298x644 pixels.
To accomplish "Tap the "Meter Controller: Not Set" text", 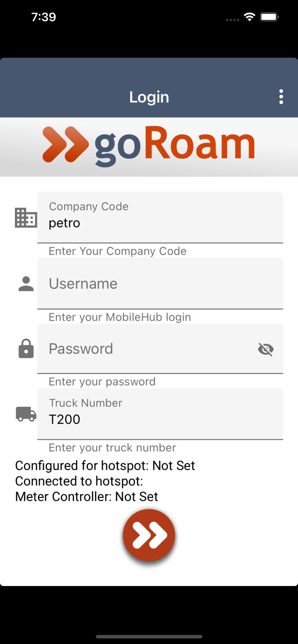I will click(x=86, y=497).
